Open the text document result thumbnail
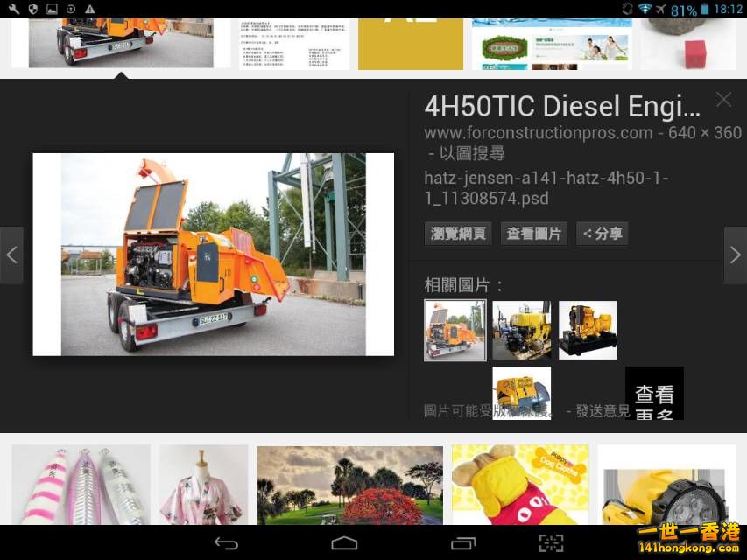Image resolution: width=747 pixels, height=560 pixels. tap(294, 45)
